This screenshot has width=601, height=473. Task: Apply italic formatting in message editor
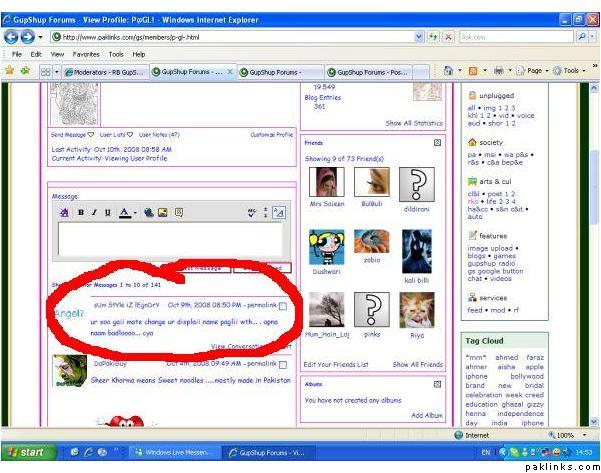click(94, 213)
